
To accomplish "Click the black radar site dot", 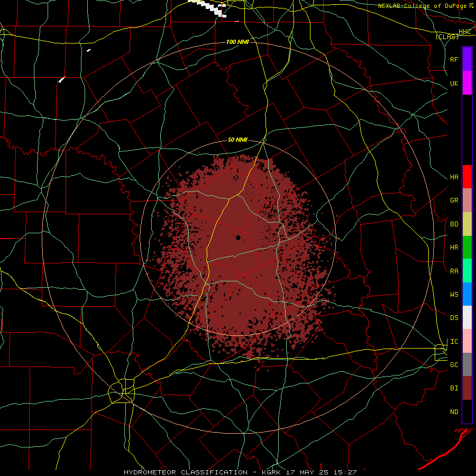I will [239, 237].
